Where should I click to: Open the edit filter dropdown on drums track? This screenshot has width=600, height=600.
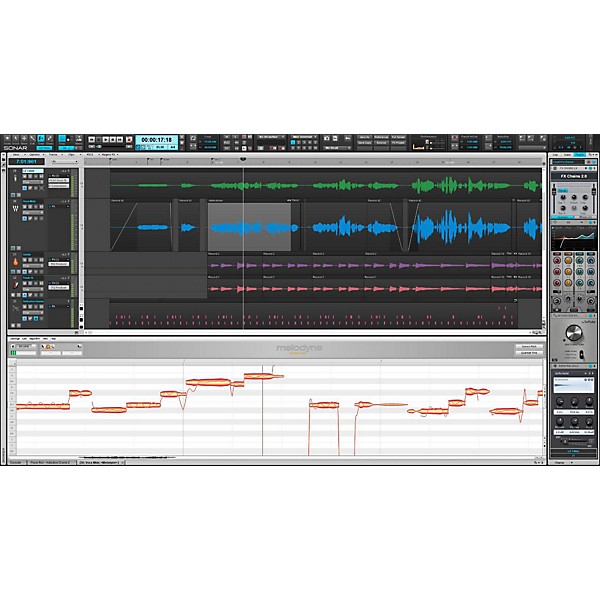(x=33, y=313)
